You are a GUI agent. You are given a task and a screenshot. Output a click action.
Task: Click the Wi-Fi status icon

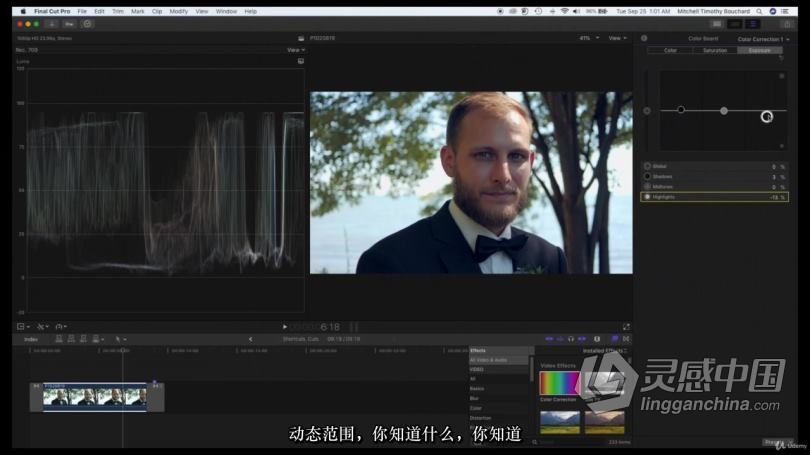coord(564,11)
